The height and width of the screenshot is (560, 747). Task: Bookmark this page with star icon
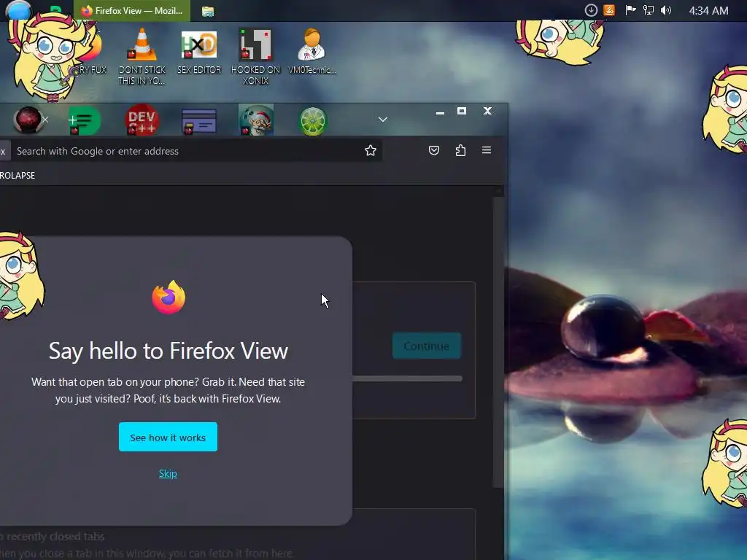pyautogui.click(x=370, y=150)
